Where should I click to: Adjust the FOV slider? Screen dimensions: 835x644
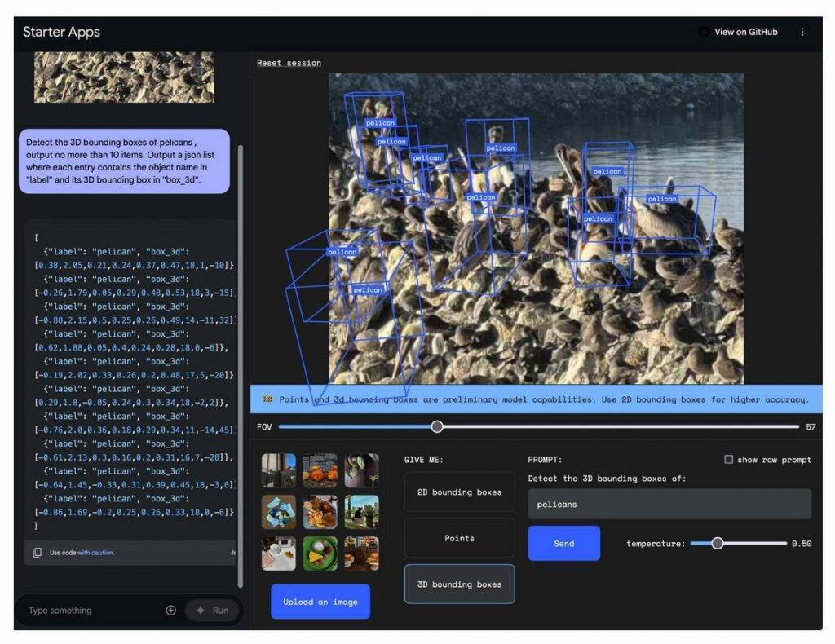pyautogui.click(x=437, y=426)
